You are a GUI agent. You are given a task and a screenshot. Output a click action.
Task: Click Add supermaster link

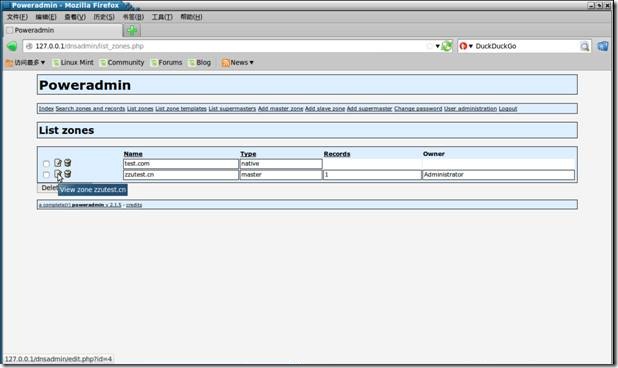(370, 109)
